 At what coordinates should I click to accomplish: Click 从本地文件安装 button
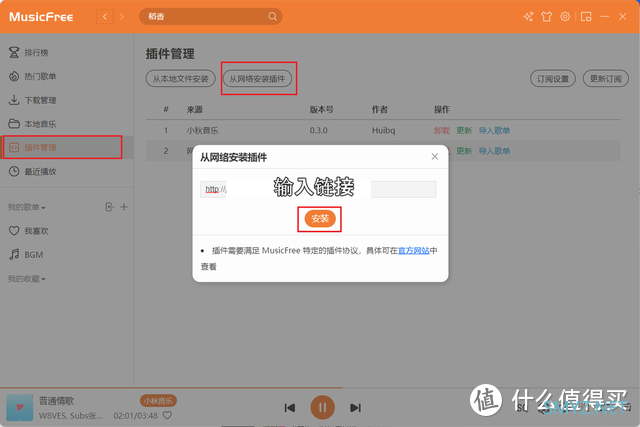pyautogui.click(x=180, y=79)
